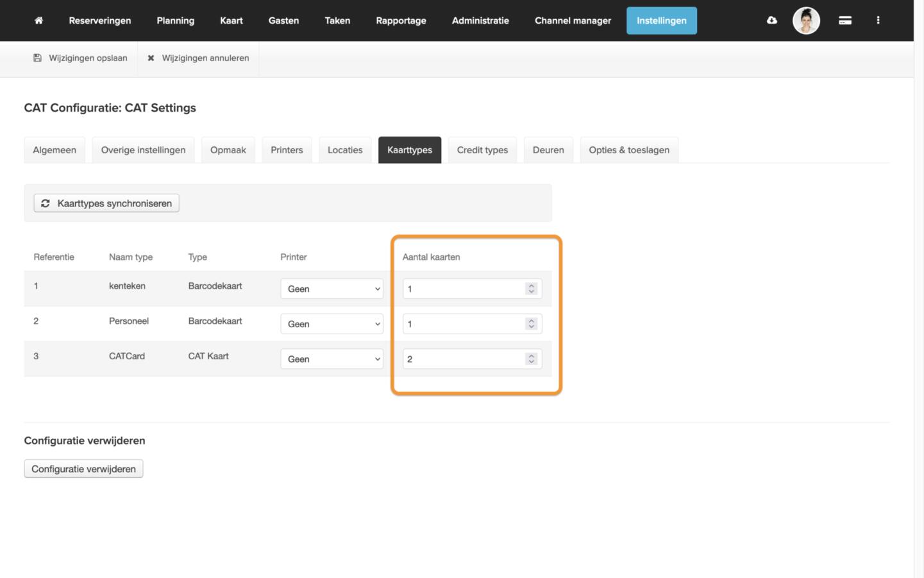Click the Configuratie verwijderen button
The height and width of the screenshot is (578, 924).
tap(83, 469)
